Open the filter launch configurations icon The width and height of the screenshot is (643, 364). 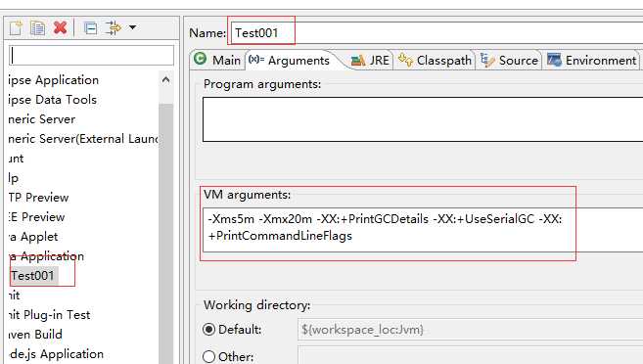click(114, 27)
